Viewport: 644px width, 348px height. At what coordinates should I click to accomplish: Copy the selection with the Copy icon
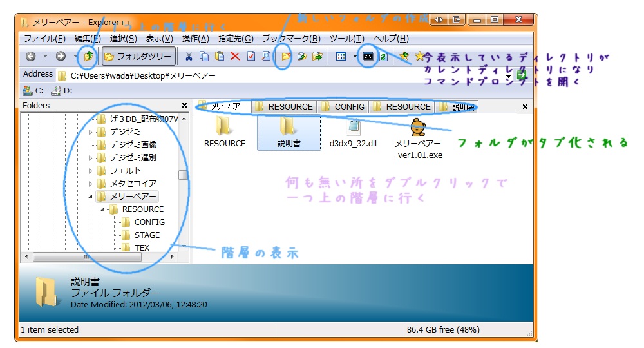coord(204,56)
